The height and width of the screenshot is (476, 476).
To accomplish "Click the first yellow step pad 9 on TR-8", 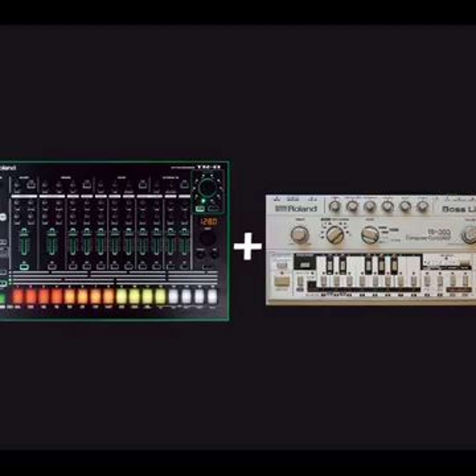I will pyautogui.click(x=122, y=297).
